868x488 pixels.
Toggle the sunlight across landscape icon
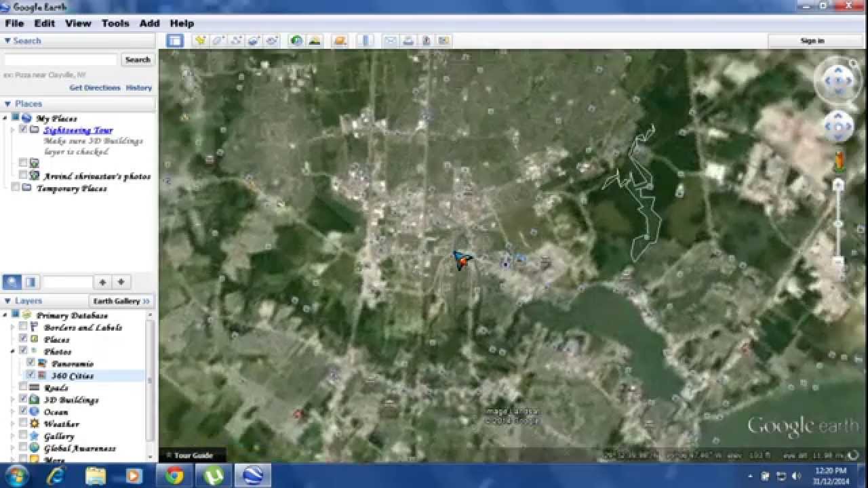pos(315,41)
